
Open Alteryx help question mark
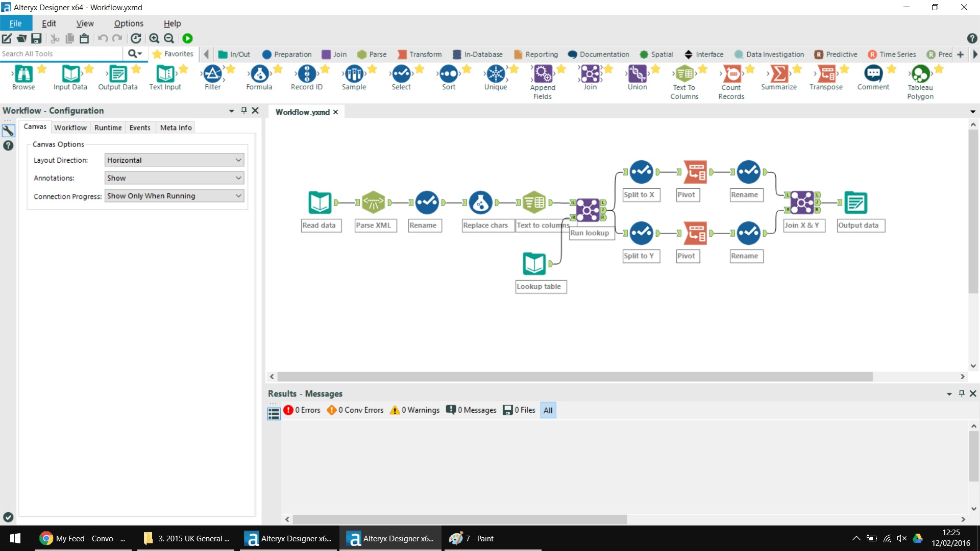coord(972,38)
